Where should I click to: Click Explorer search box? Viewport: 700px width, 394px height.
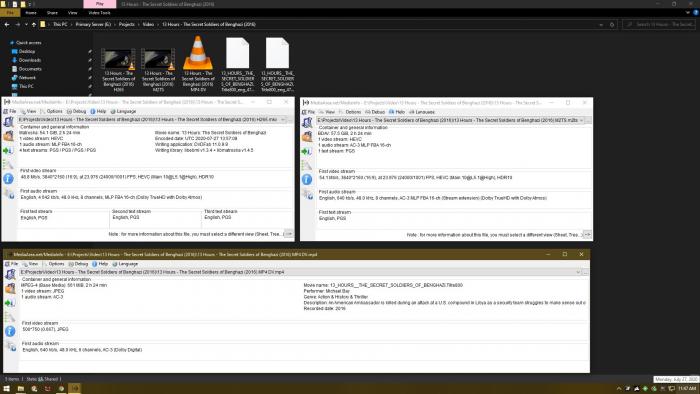click(x=660, y=25)
